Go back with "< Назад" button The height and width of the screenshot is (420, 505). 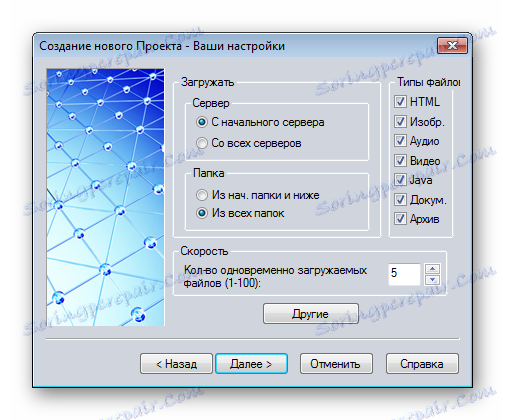tap(176, 364)
